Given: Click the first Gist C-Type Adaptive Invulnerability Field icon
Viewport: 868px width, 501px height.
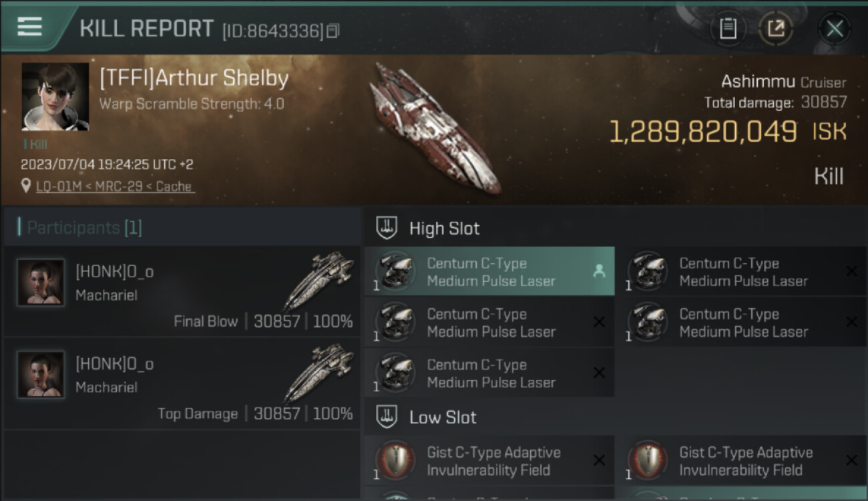Looking at the screenshot, I should coord(395,461).
